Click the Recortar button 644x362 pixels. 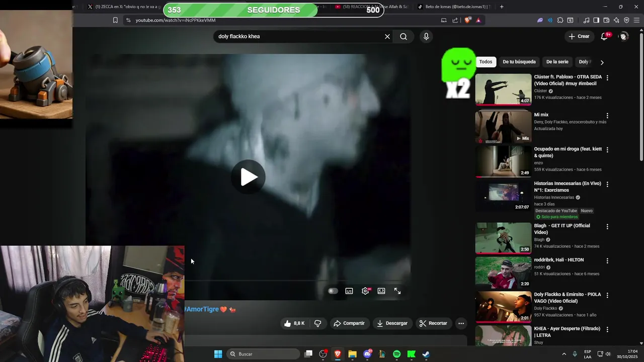[x=433, y=323]
